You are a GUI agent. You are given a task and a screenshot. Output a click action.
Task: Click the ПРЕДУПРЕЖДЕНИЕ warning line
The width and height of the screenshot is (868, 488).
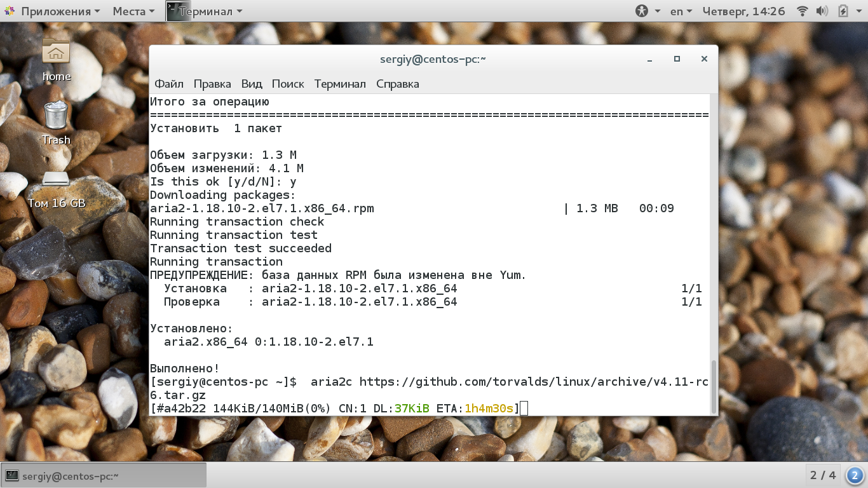(338, 275)
